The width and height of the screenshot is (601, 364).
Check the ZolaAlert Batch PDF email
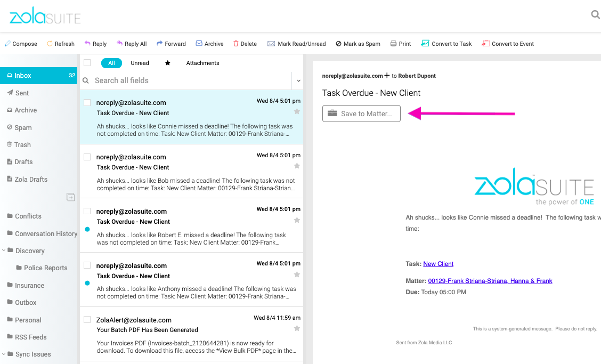click(87, 320)
